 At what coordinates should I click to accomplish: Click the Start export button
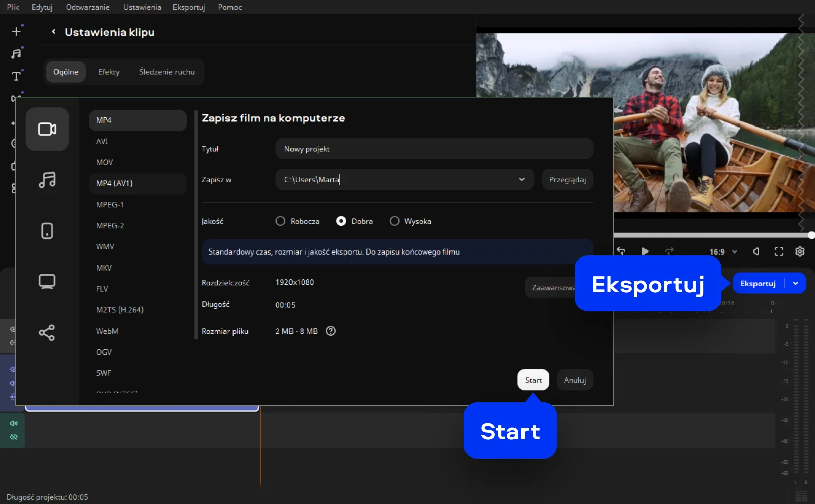[533, 380]
